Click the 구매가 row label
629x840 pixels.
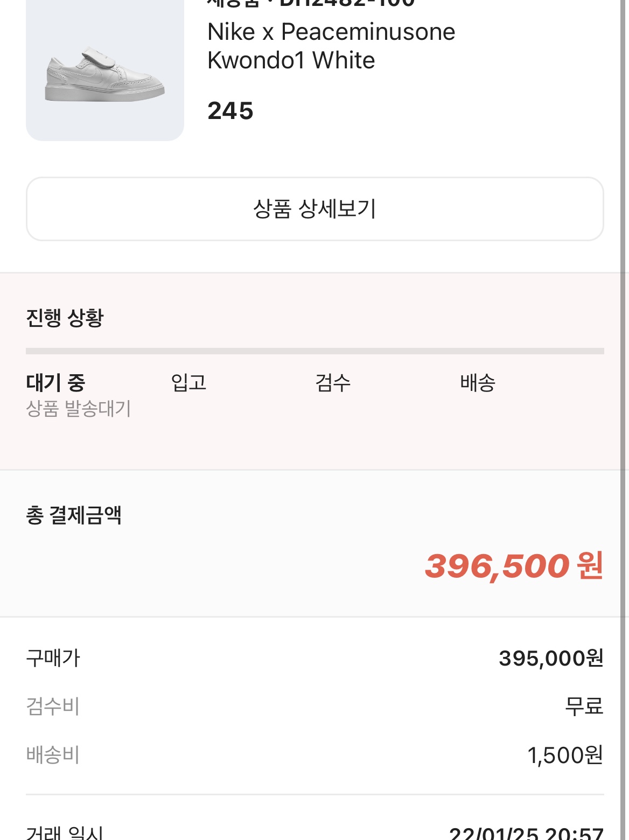[x=53, y=658]
